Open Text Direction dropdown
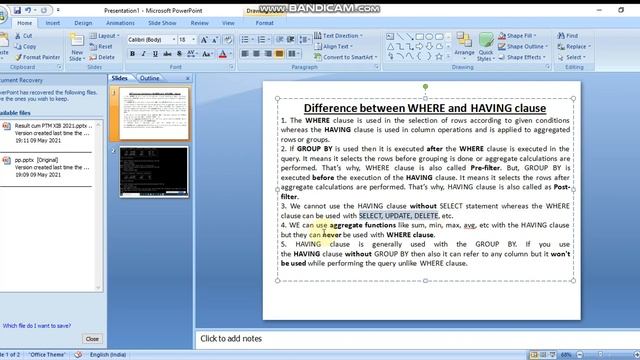 coord(339,36)
